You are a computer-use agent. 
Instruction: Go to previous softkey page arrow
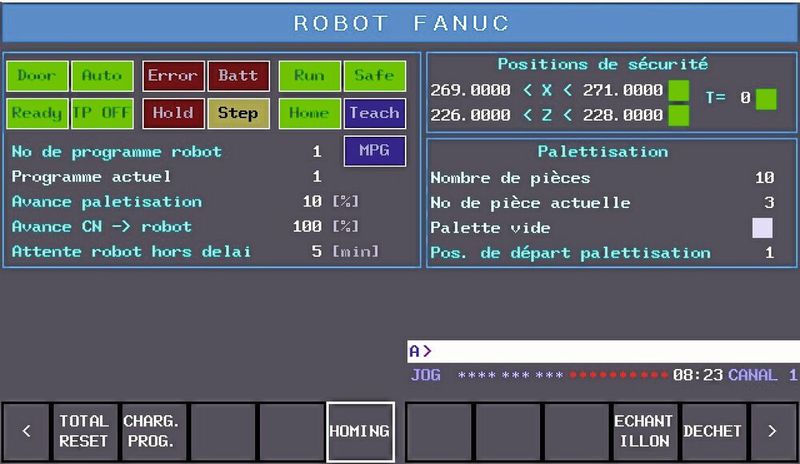(x=27, y=431)
